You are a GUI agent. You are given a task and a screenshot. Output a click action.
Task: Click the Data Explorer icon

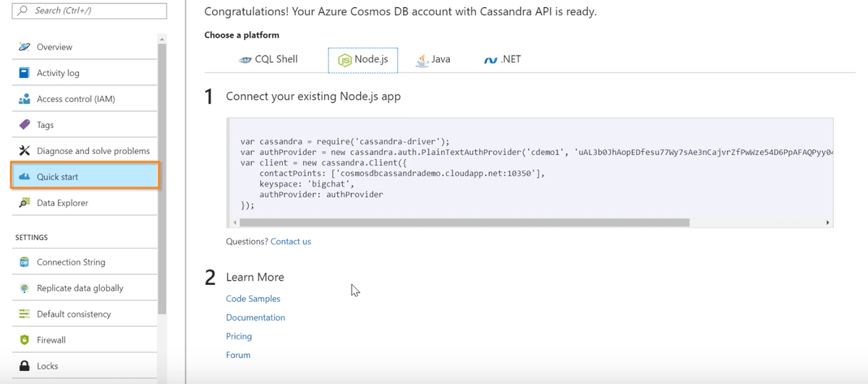(x=25, y=203)
